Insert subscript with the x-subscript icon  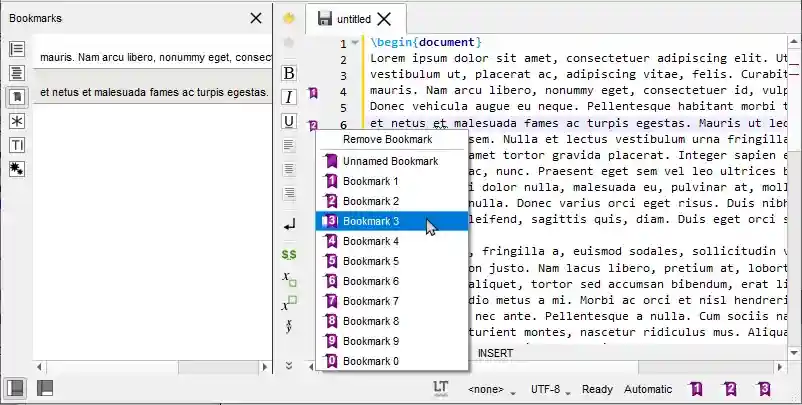point(289,279)
